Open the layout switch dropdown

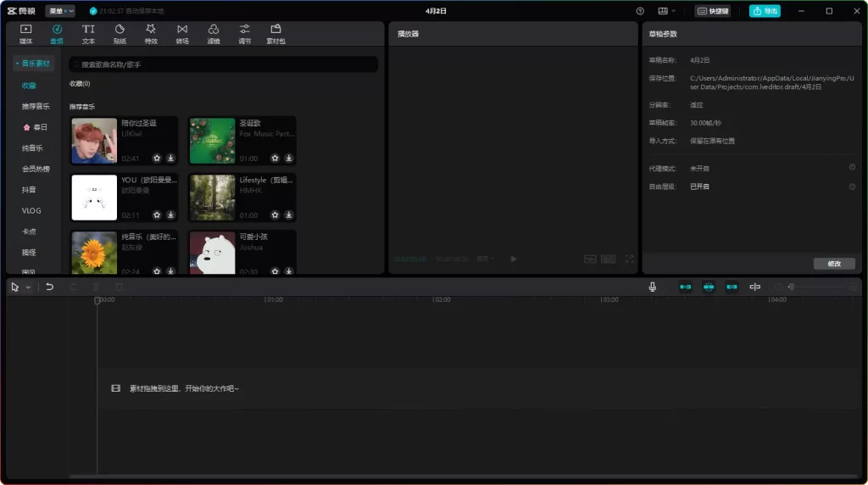(x=666, y=11)
